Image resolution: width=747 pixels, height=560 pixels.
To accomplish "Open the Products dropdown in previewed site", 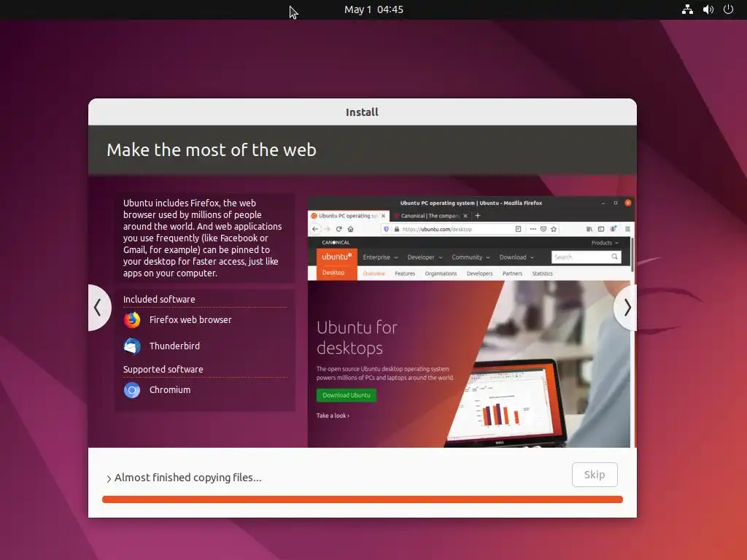I will click(x=605, y=243).
